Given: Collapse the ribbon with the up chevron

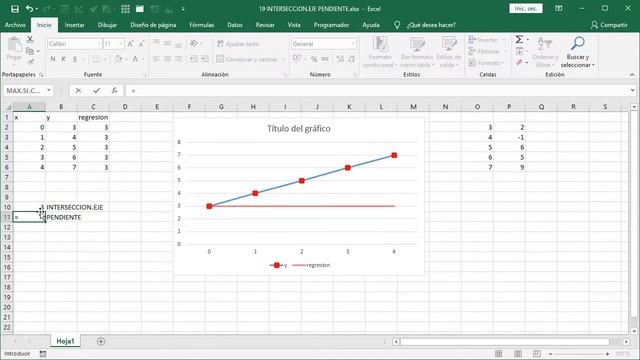Looking at the screenshot, I should [632, 75].
